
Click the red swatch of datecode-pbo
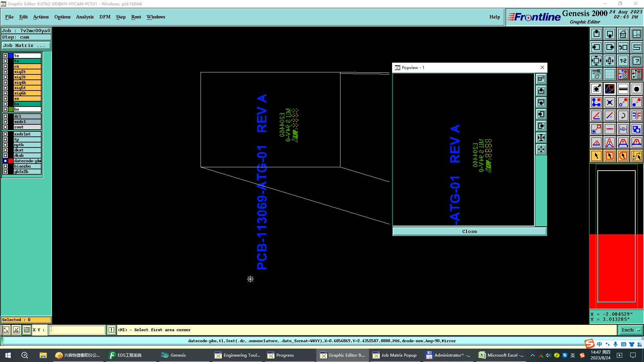click(x=11, y=161)
